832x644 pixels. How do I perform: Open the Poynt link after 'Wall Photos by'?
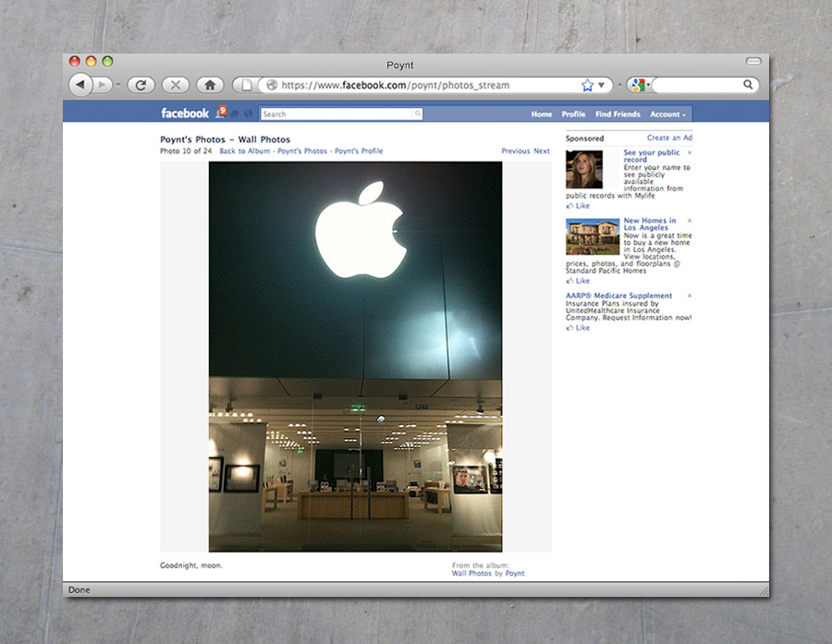click(515, 574)
